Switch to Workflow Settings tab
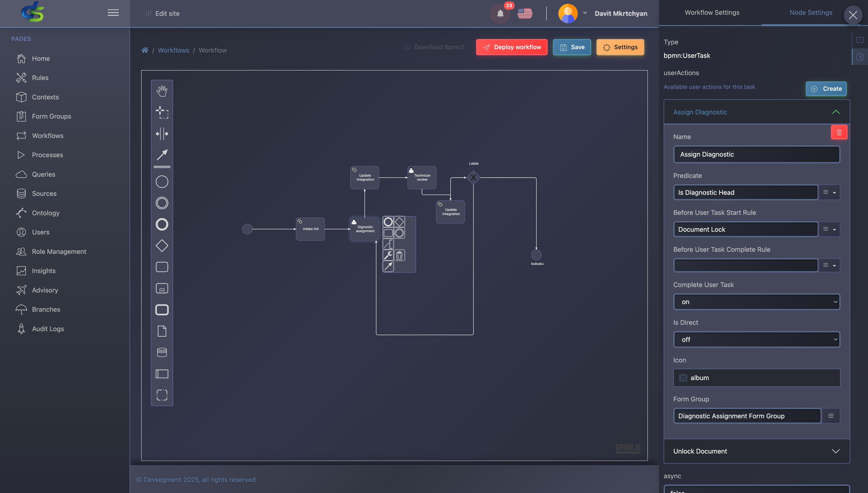This screenshot has width=868, height=493. (x=712, y=12)
